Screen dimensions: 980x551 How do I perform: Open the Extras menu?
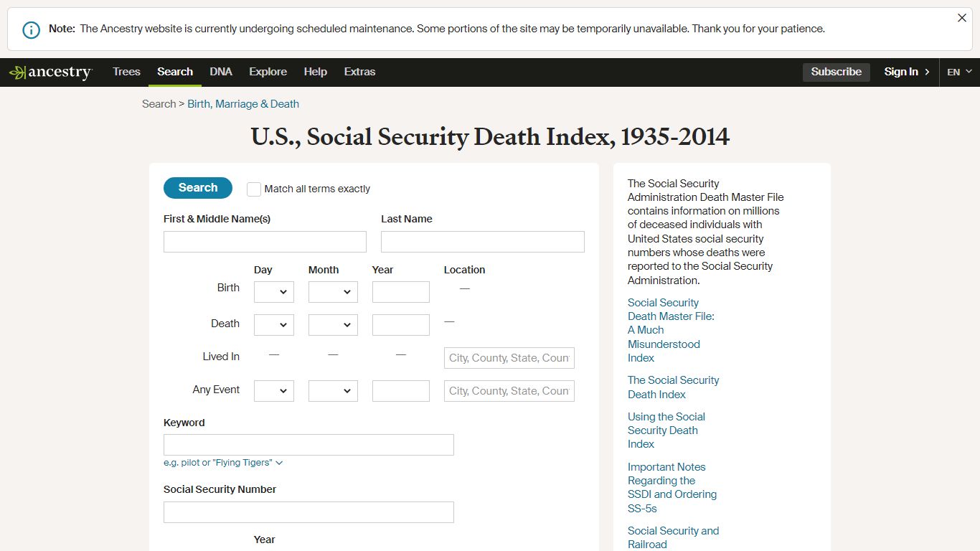tap(359, 72)
